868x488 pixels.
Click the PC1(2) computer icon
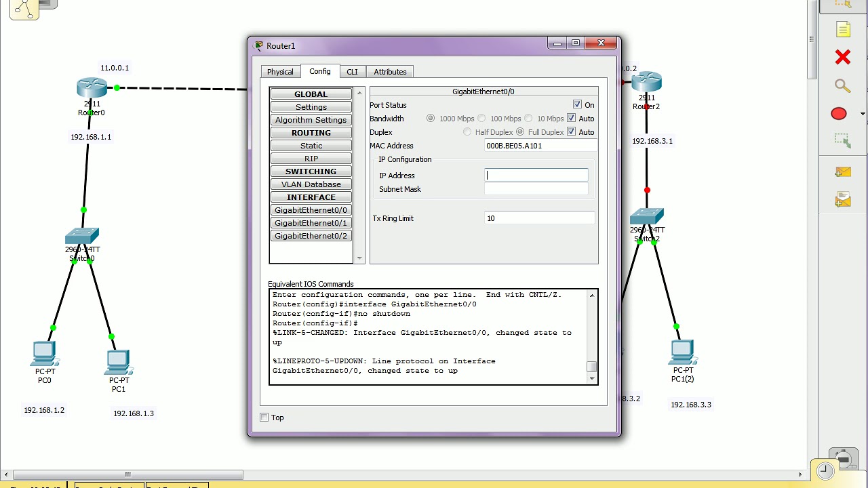tap(682, 352)
